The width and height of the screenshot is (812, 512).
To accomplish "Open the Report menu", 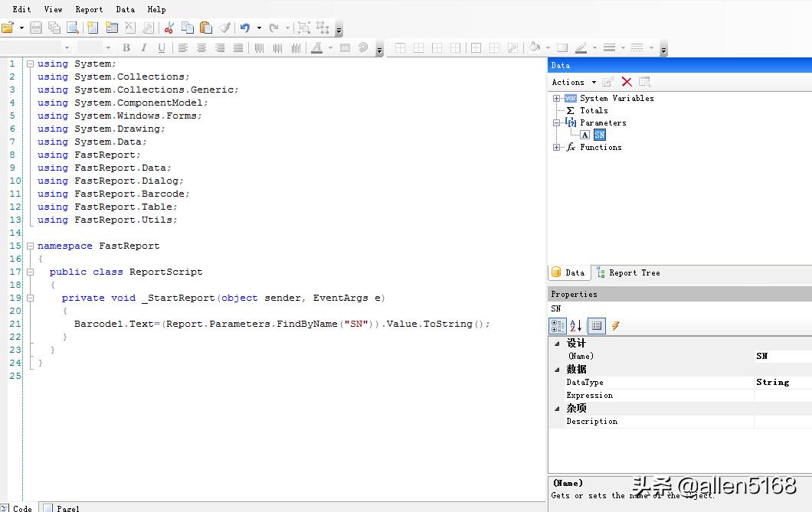I will click(89, 9).
